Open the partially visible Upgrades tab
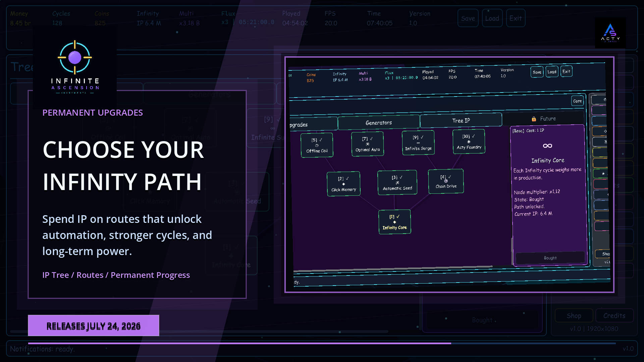Screen dimensions: 644x362 coord(313,124)
